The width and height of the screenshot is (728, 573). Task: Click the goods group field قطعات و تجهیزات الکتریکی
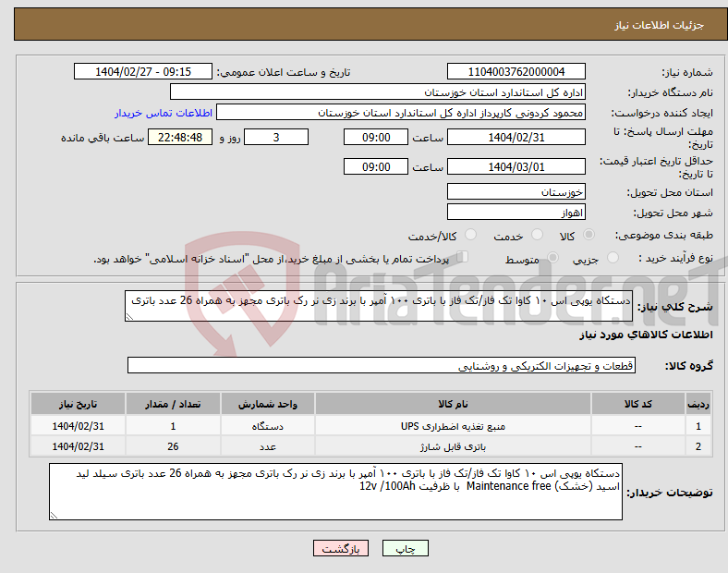(382, 365)
